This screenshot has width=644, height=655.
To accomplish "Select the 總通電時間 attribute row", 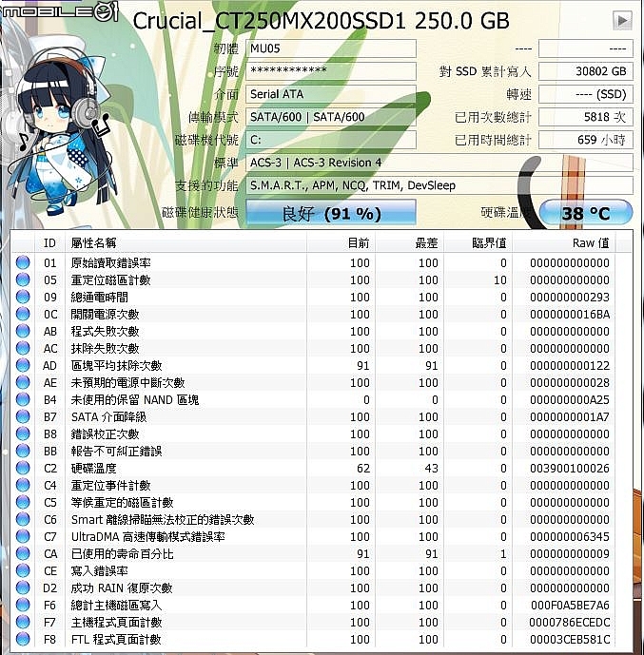I will [x=313, y=297].
